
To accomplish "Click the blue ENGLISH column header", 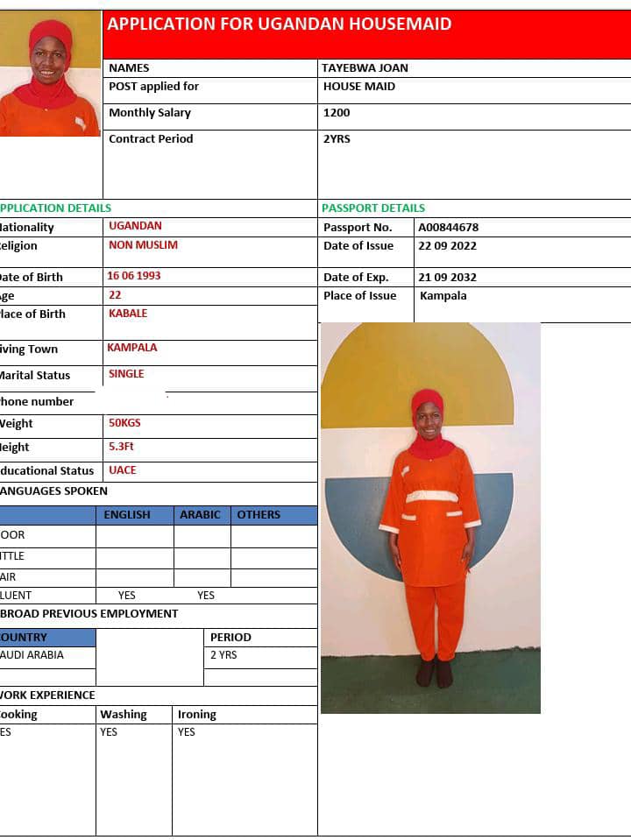I will click(127, 515).
